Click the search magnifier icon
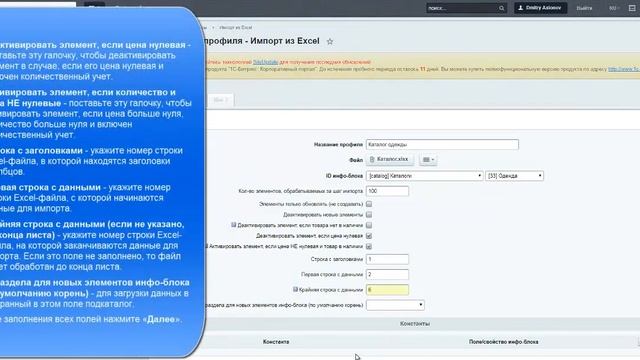The height and width of the screenshot is (360, 640). click(x=502, y=8)
